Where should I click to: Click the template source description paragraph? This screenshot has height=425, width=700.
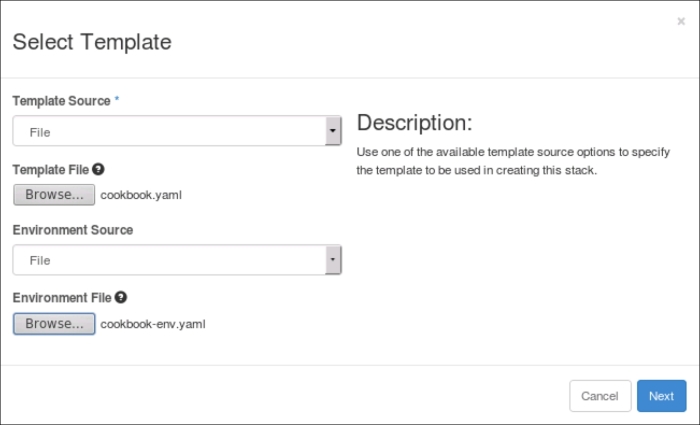tap(512, 161)
